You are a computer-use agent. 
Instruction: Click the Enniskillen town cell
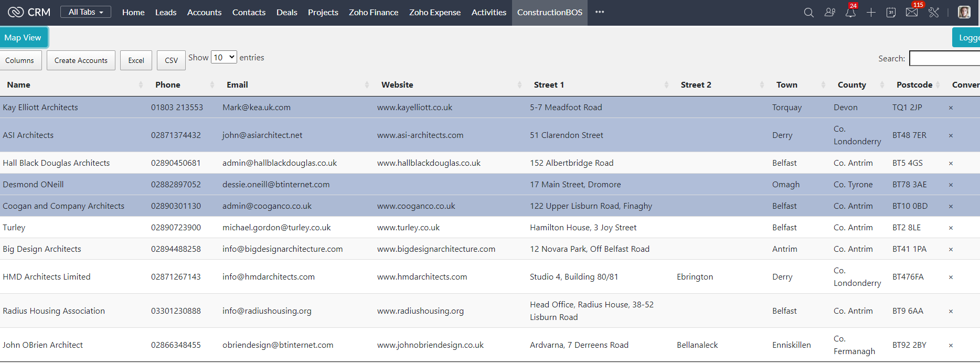pos(792,345)
